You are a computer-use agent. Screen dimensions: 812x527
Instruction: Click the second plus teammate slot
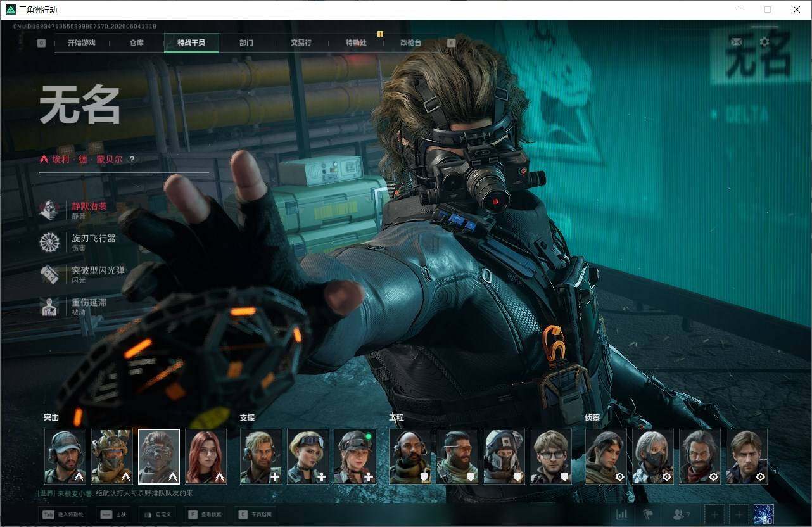pos(739,514)
